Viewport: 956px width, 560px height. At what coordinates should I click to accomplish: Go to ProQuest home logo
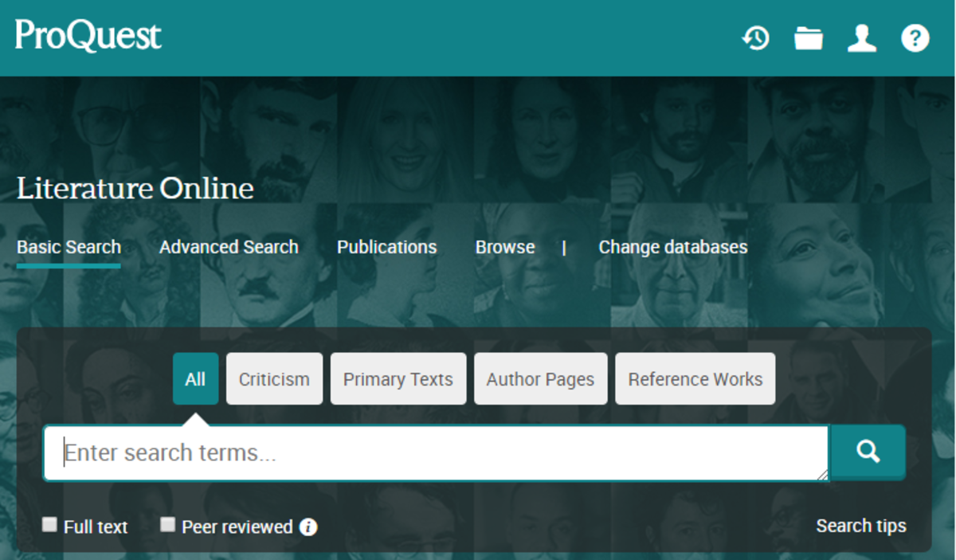coord(88,36)
